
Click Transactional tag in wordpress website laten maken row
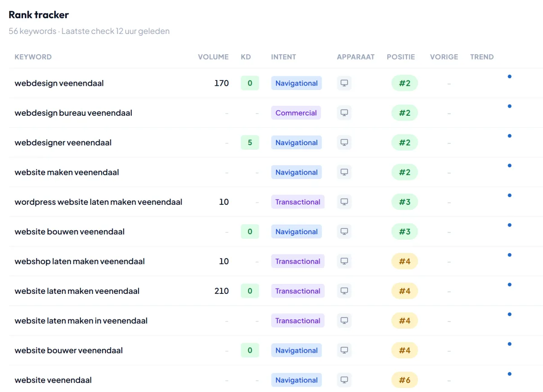click(298, 202)
